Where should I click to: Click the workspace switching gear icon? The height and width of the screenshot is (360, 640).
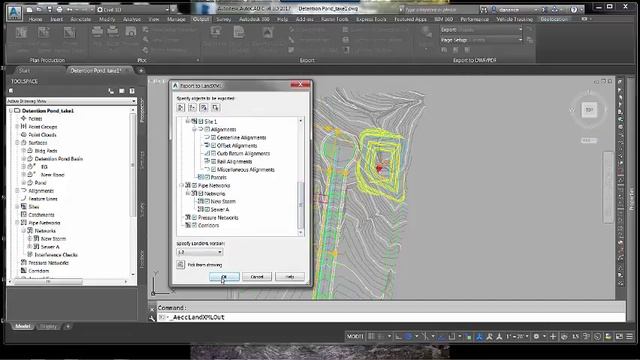click(536, 336)
